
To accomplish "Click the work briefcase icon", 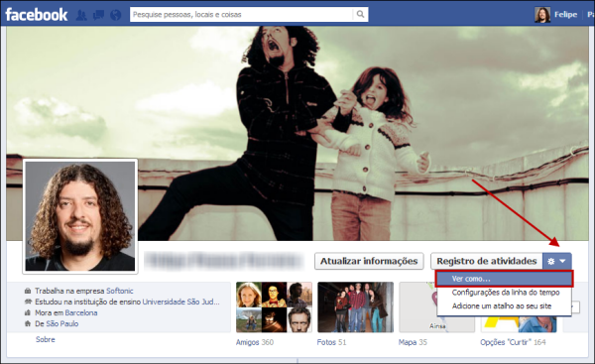I will coord(28,291).
